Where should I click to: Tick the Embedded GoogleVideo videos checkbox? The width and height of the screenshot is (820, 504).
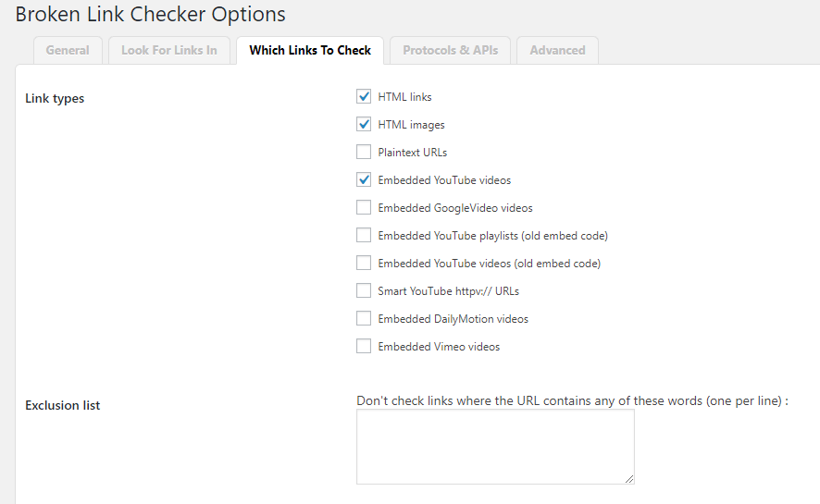(x=364, y=207)
